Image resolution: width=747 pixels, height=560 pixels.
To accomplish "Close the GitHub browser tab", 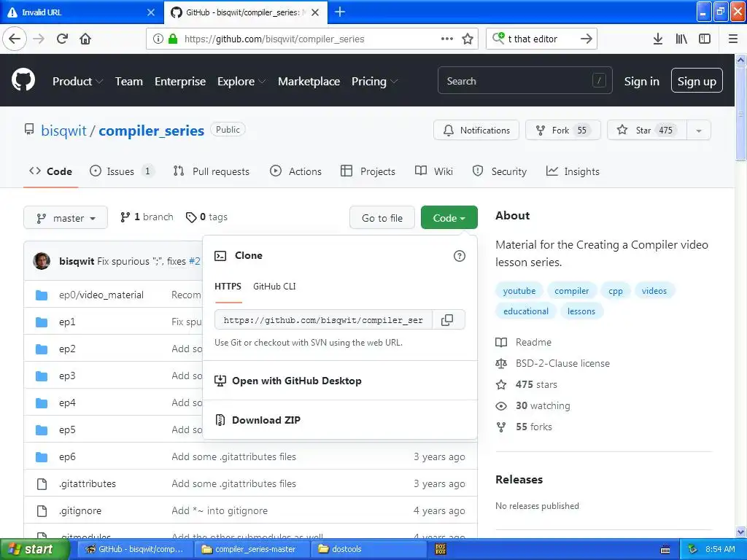I will click(x=315, y=12).
